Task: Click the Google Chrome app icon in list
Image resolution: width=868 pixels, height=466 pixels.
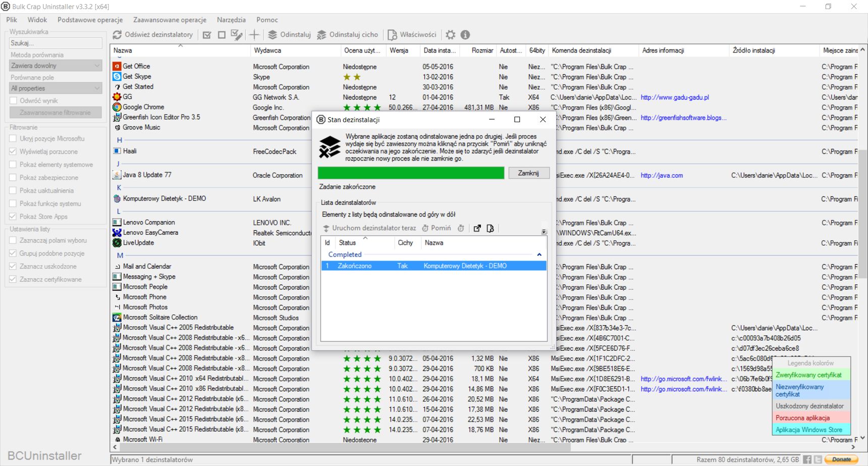Action: click(x=117, y=107)
